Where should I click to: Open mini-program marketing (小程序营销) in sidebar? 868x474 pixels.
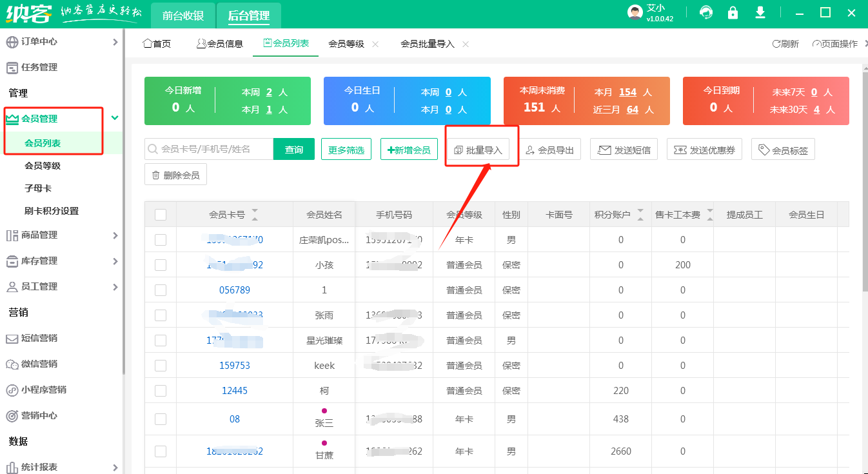43,390
